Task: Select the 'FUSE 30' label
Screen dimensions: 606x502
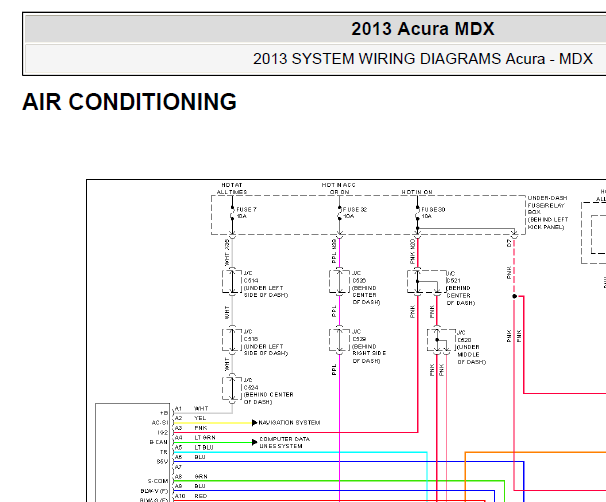Action: [433, 209]
